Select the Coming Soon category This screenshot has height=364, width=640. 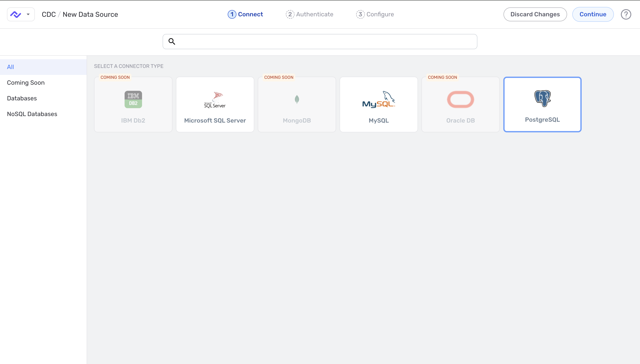tap(43, 83)
